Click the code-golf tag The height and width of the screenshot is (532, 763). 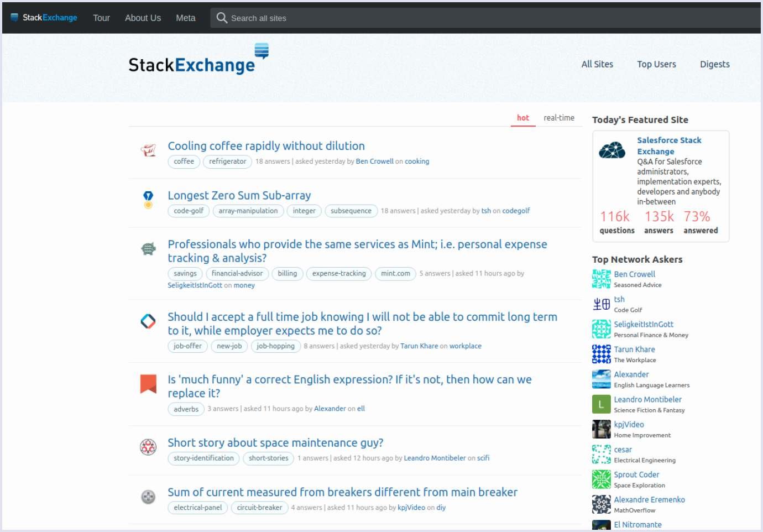[x=189, y=211]
